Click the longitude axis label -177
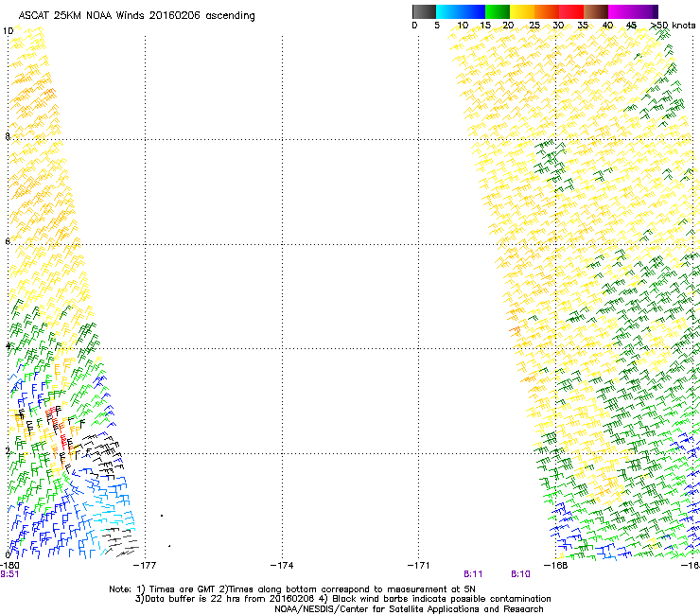 tap(145, 566)
